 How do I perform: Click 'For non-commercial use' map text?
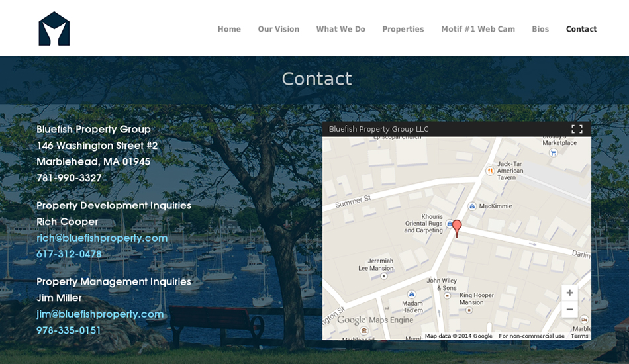coord(532,336)
